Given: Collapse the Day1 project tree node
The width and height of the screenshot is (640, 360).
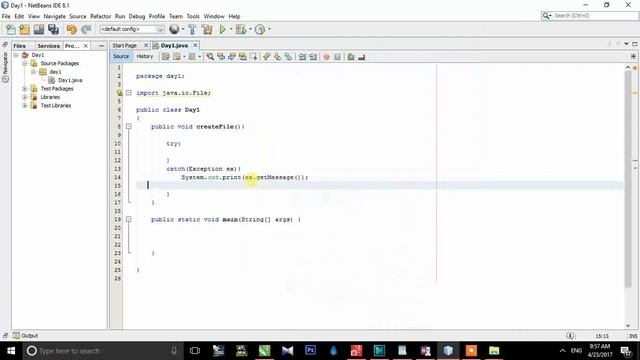Looking at the screenshot, I should (x=16, y=55).
